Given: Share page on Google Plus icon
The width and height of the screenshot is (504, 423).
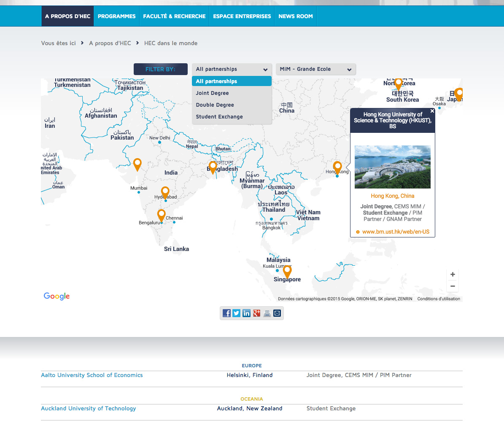Looking at the screenshot, I should click(256, 313).
